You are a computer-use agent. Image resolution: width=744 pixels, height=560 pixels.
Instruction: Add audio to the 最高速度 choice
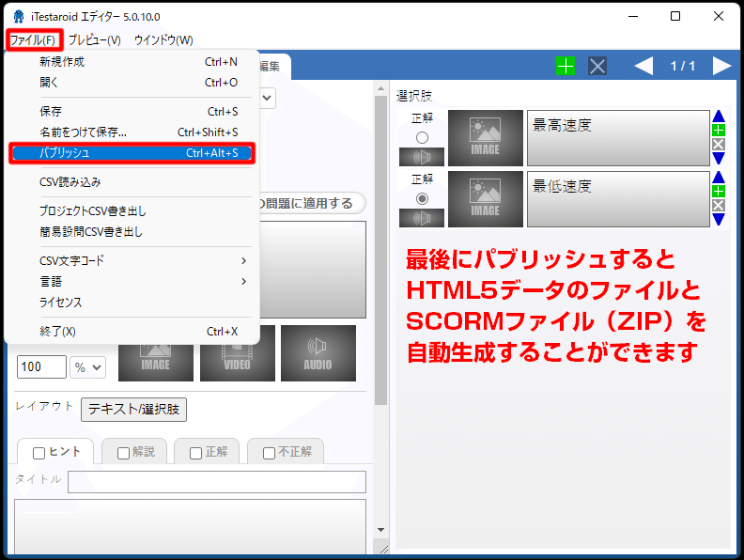(x=422, y=157)
